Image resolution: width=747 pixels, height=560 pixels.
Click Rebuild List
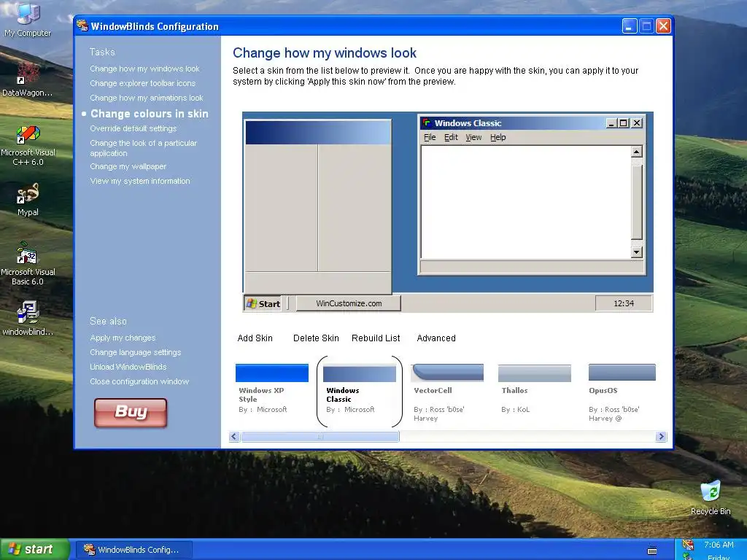pyautogui.click(x=376, y=338)
